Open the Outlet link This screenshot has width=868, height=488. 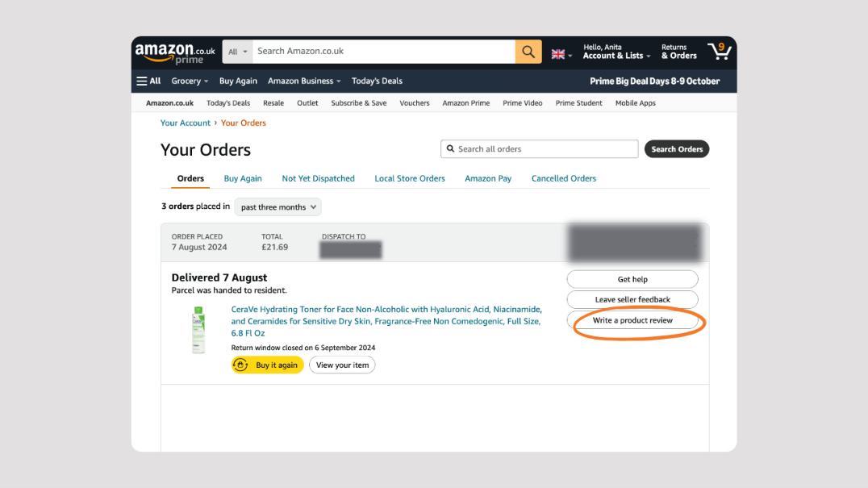[x=307, y=103]
